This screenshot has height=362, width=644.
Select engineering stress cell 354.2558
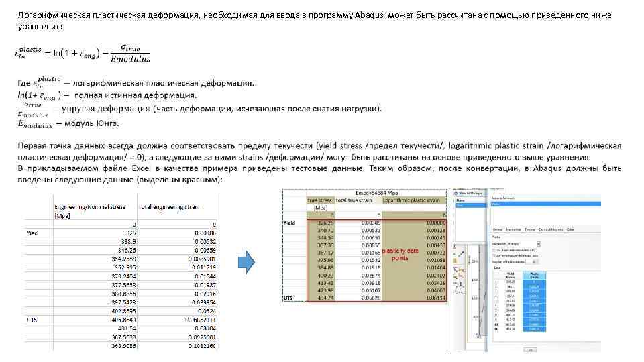pyautogui.click(x=95, y=259)
